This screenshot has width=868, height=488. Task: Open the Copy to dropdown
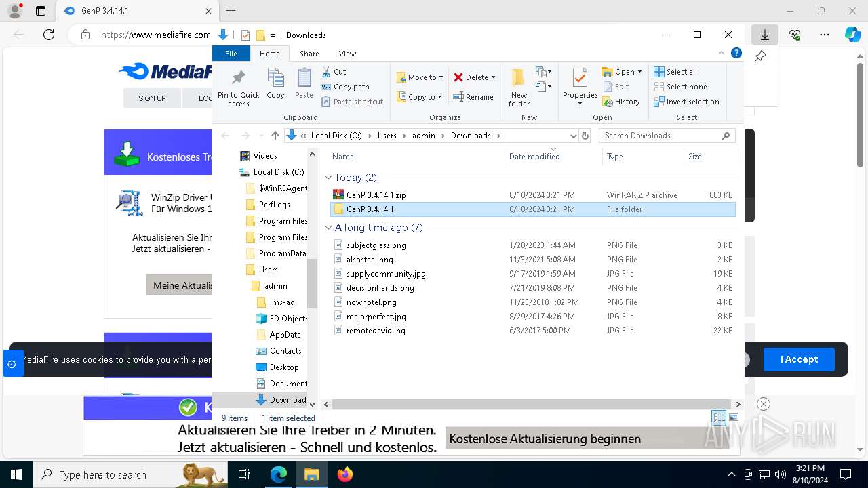coord(420,97)
